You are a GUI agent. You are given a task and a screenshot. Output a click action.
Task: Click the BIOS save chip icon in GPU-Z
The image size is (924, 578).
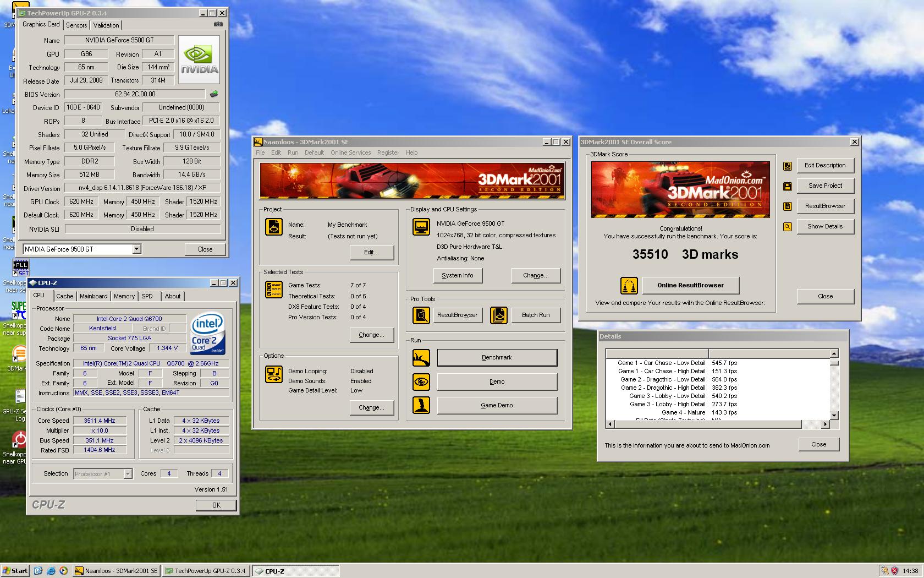tap(214, 94)
